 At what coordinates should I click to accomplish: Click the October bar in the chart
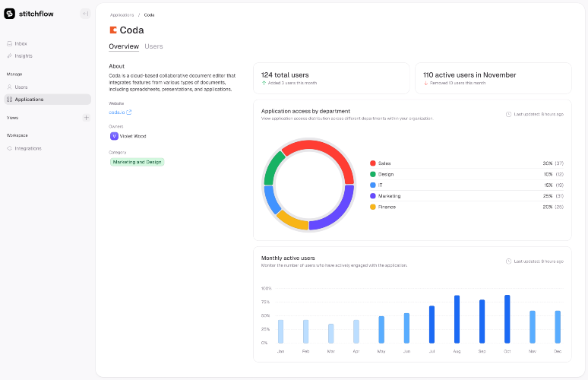(x=507, y=319)
